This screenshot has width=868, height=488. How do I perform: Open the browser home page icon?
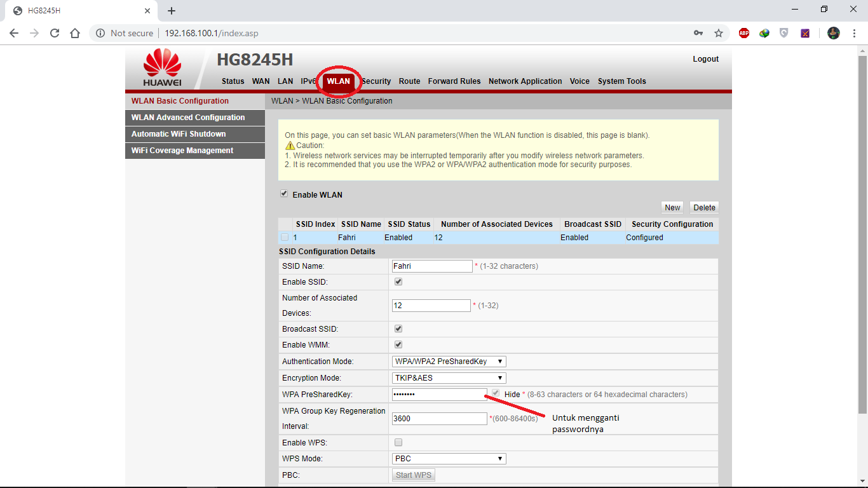click(x=75, y=33)
